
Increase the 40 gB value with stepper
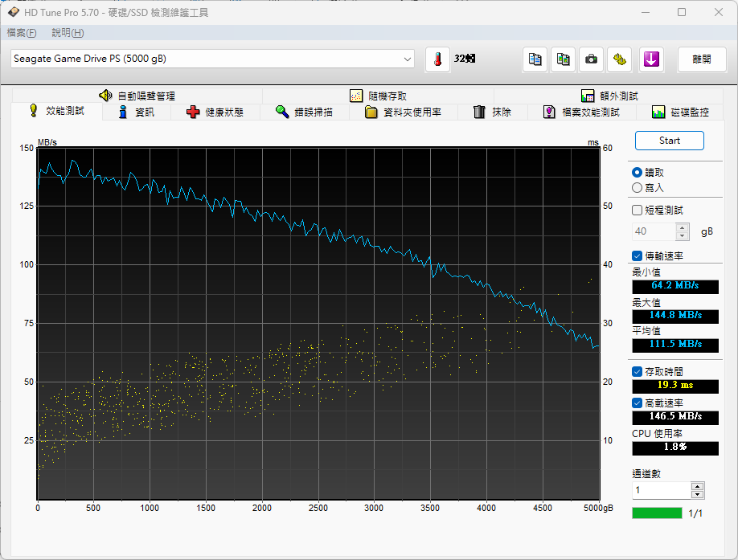pyautogui.click(x=682, y=227)
